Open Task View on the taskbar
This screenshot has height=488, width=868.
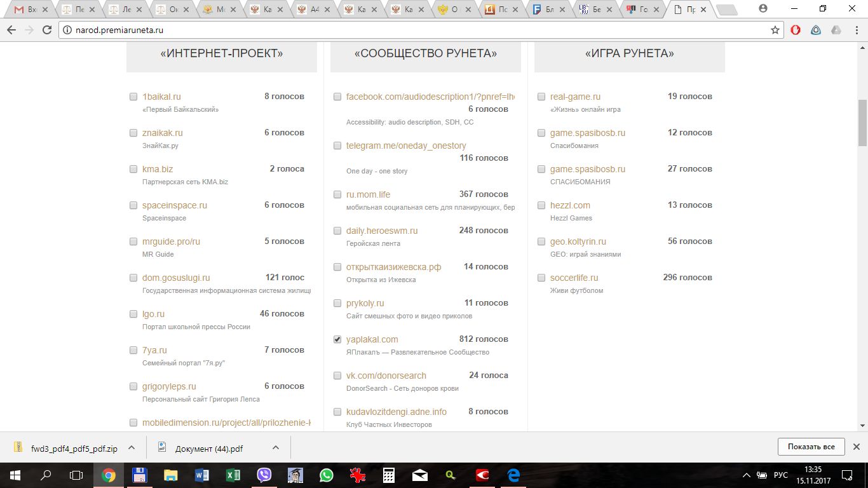pos(76,475)
